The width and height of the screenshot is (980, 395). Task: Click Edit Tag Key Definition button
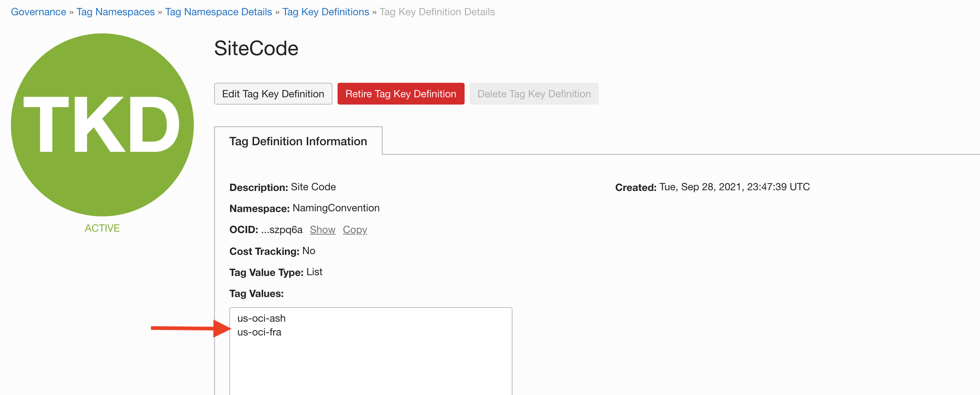tap(273, 94)
